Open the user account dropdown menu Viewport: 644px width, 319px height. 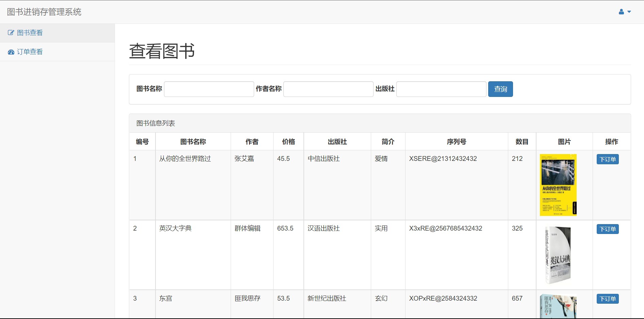pos(625,12)
